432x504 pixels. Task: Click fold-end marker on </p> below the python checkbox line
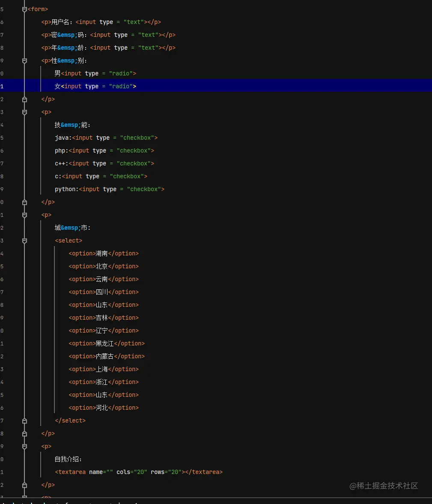click(24, 202)
